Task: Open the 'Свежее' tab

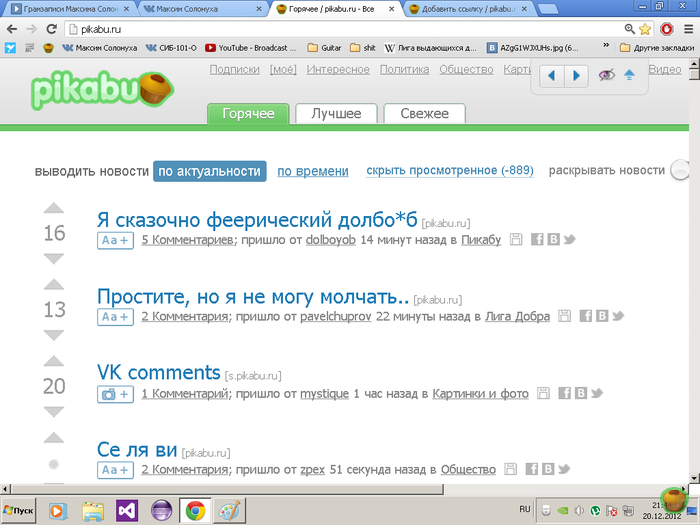Action: [424, 114]
